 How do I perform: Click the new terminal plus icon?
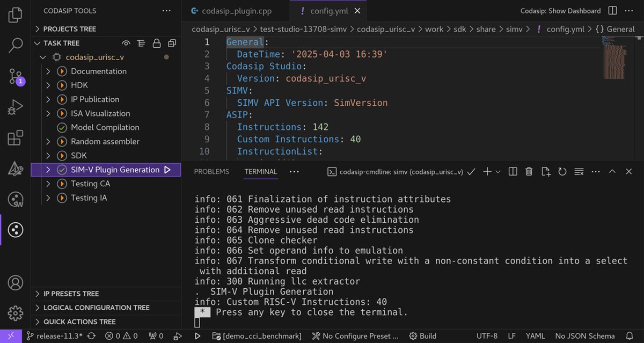click(x=487, y=172)
